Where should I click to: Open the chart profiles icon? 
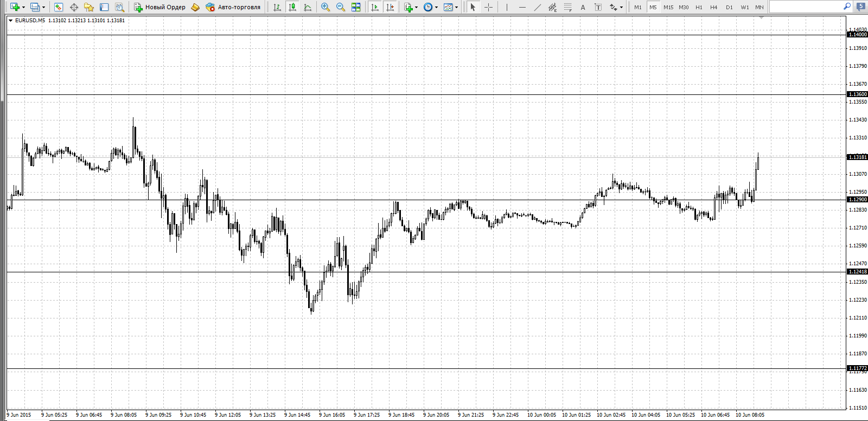35,7
